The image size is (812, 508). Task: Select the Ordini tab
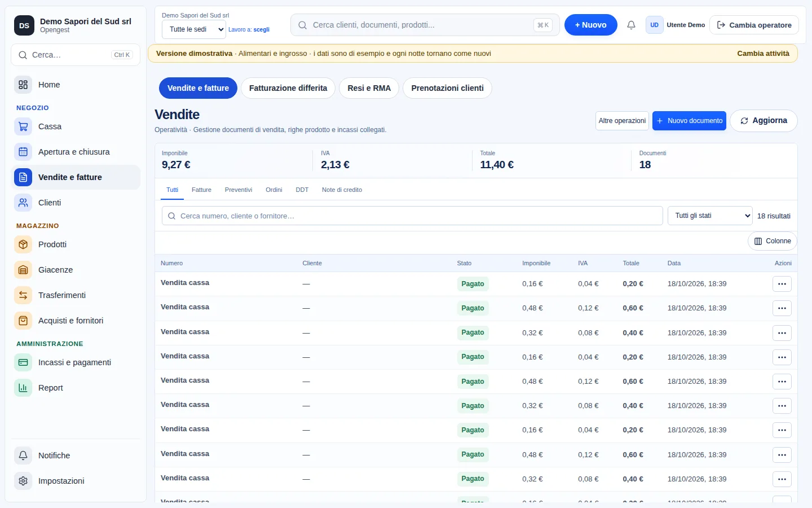pyautogui.click(x=274, y=190)
